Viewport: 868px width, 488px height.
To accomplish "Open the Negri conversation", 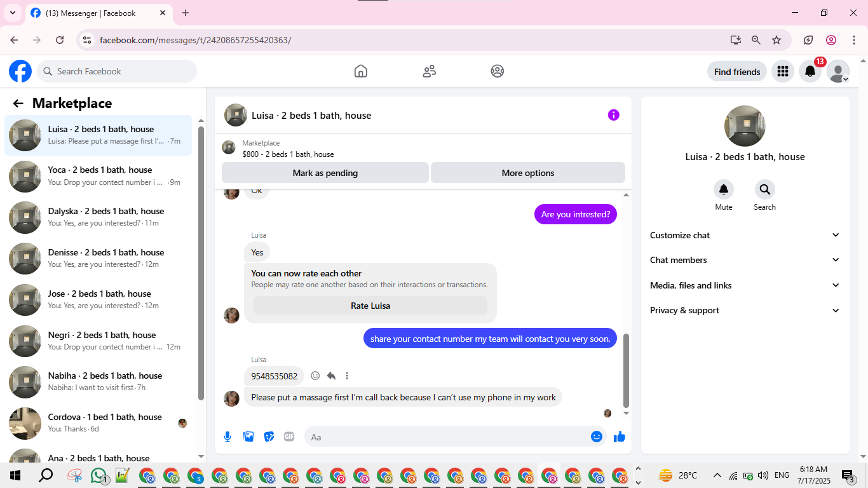I will point(98,341).
